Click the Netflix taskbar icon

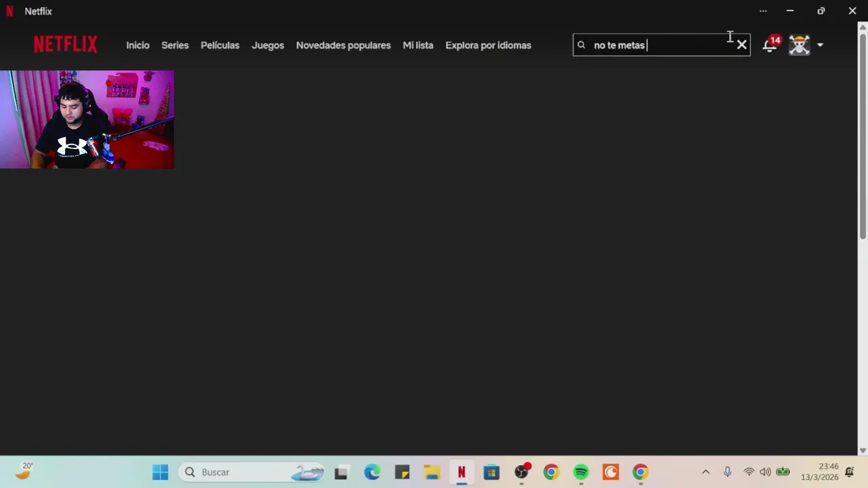(x=462, y=472)
